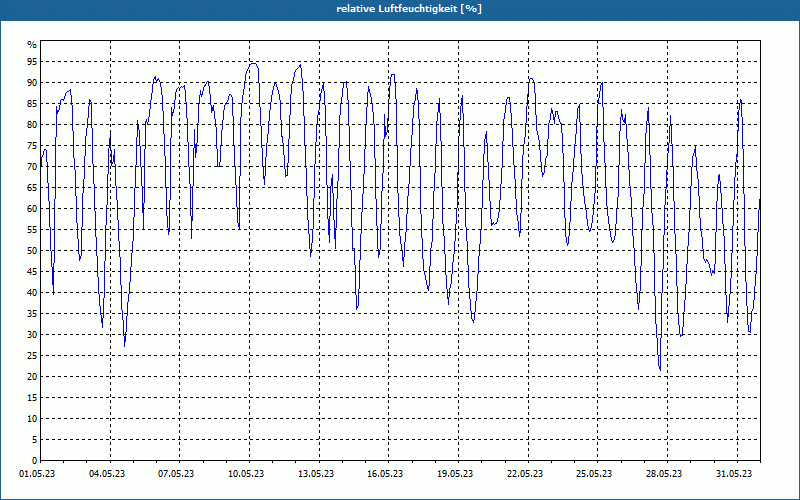Click the y-axis value 95
Image resolution: width=800 pixels, height=500 pixels.
(x=32, y=62)
